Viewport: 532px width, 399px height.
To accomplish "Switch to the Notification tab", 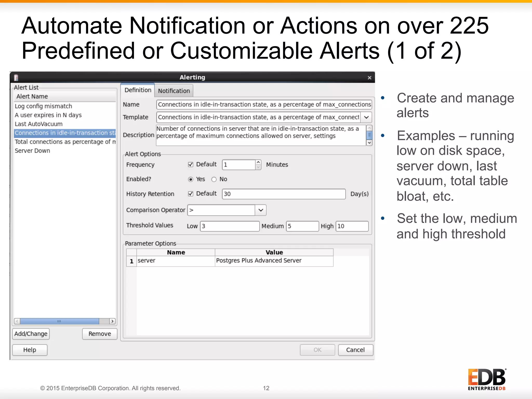I will [174, 91].
